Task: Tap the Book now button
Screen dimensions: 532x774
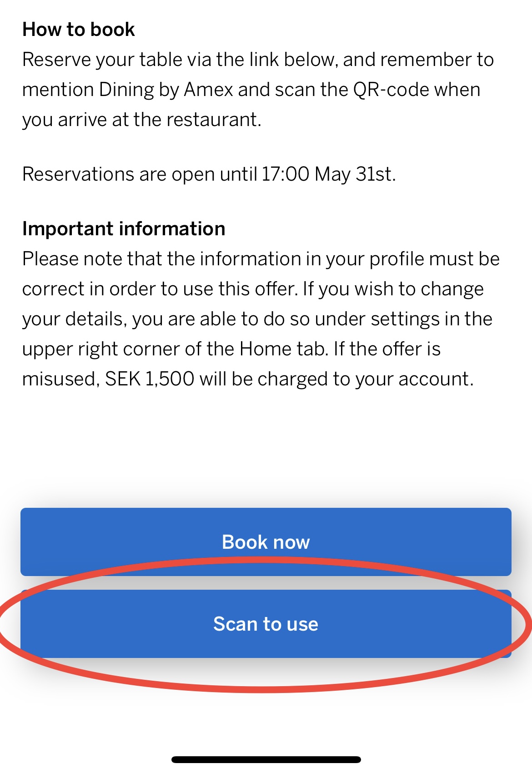Action: tap(266, 541)
